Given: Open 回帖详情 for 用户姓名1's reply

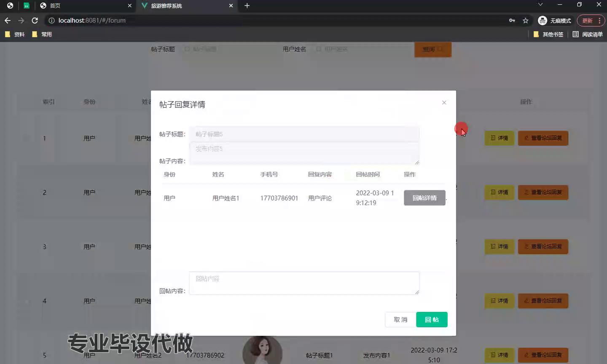Looking at the screenshot, I should [424, 198].
